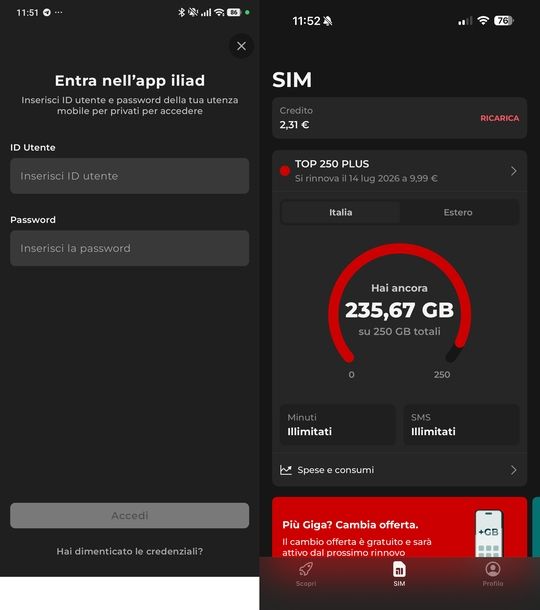The image size is (540, 610).
Task: Tap the Accedi login button
Action: tap(130, 515)
